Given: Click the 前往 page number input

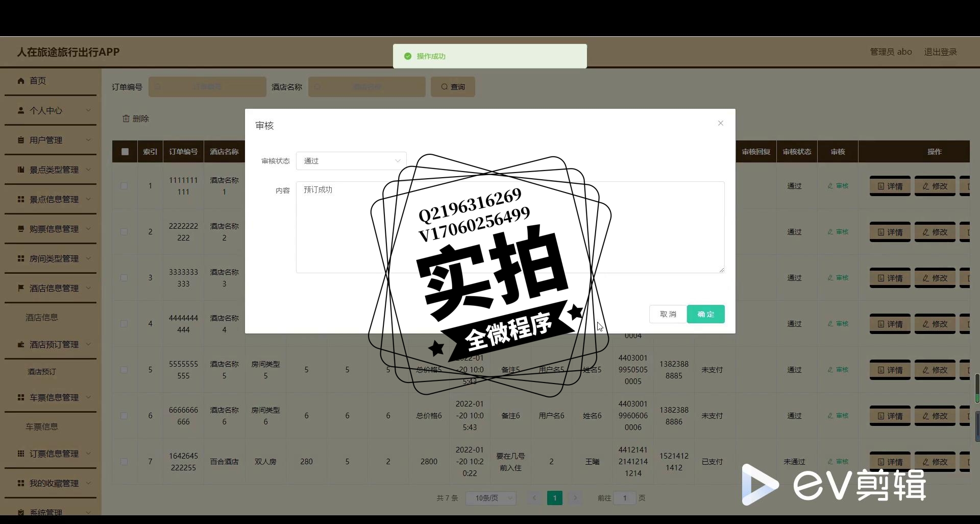Looking at the screenshot, I should coord(625,498).
